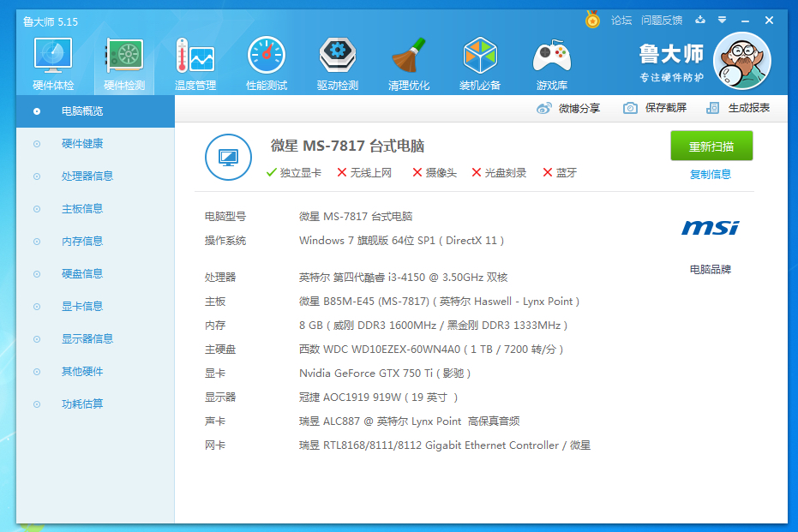Open the title bar dropdown menu arrow
Screen dimensions: 798x532
coord(723,20)
